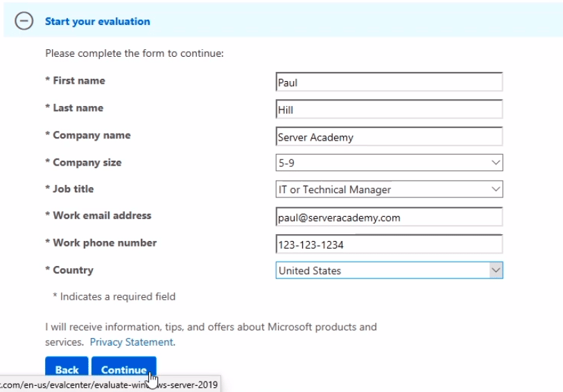Collapse the section using the minus circle icon
Viewport: 563px width, 392px height.
click(x=24, y=21)
